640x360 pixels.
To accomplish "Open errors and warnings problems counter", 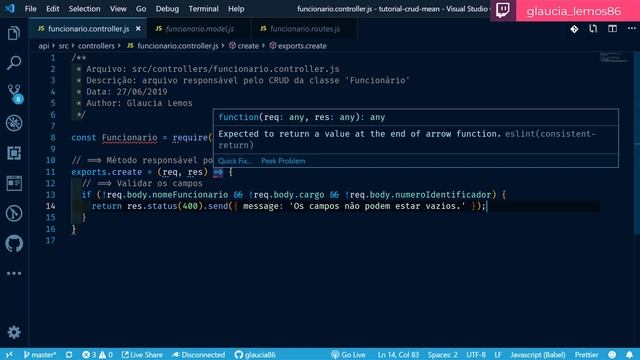I will 97,355.
